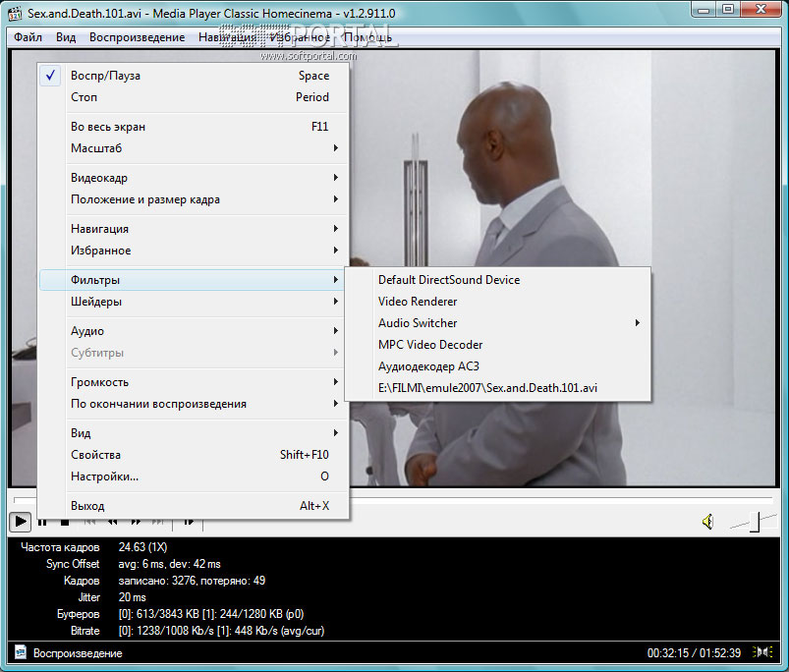
Task: Expand the Навигация entry in the context menu
Action: 193,228
